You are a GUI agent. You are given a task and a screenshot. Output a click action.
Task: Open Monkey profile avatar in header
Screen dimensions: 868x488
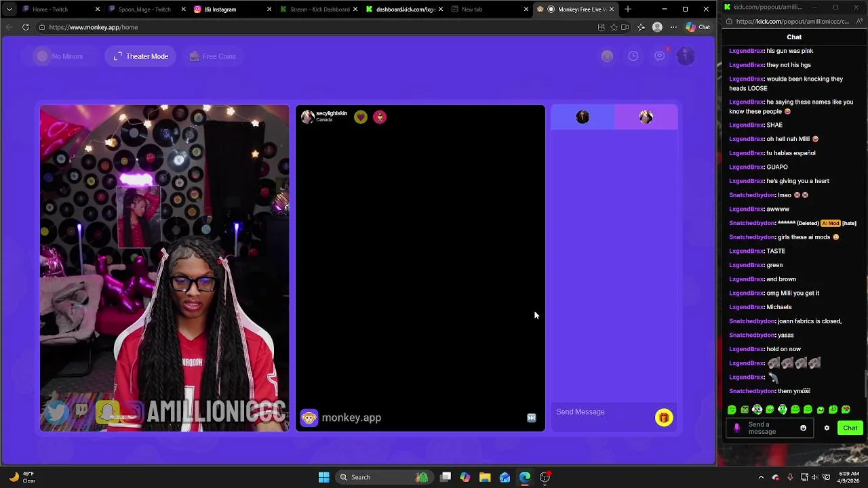coord(686,56)
